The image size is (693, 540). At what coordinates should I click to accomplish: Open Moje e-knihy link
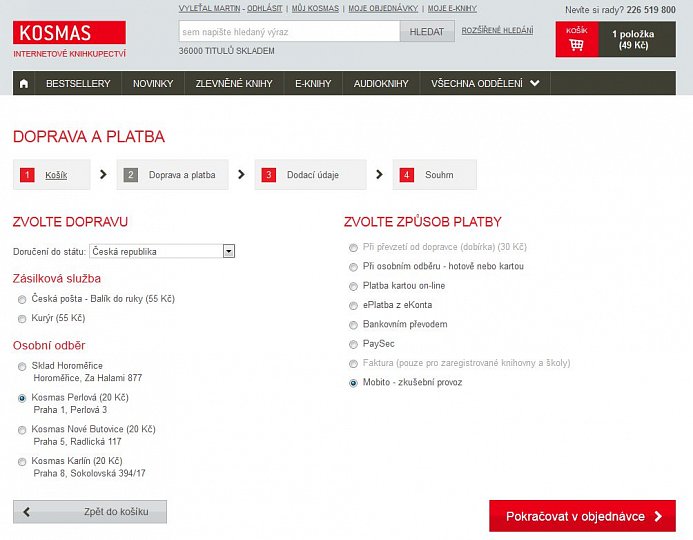point(452,8)
